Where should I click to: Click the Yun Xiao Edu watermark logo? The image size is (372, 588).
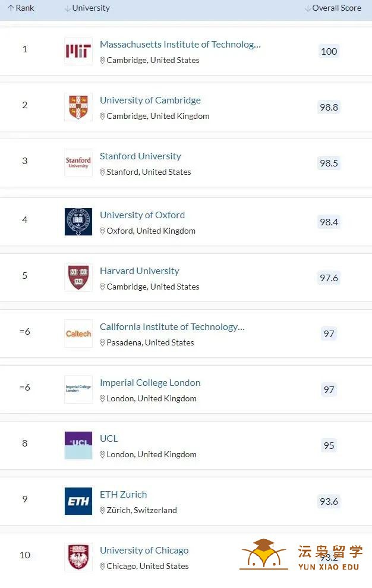coord(301,555)
